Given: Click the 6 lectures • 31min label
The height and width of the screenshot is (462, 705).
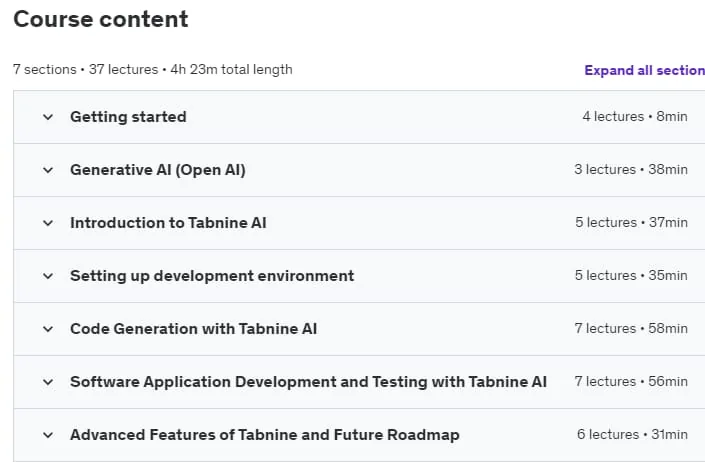Looking at the screenshot, I should pyautogui.click(x=632, y=435).
